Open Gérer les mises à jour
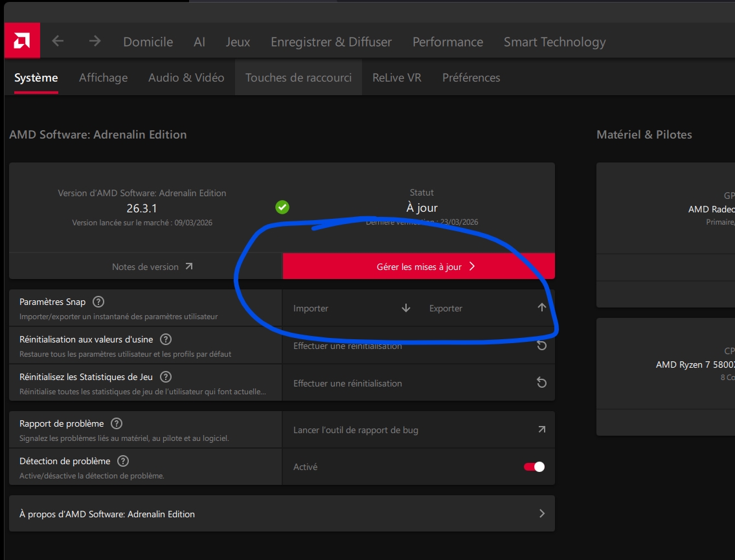 pyautogui.click(x=418, y=266)
